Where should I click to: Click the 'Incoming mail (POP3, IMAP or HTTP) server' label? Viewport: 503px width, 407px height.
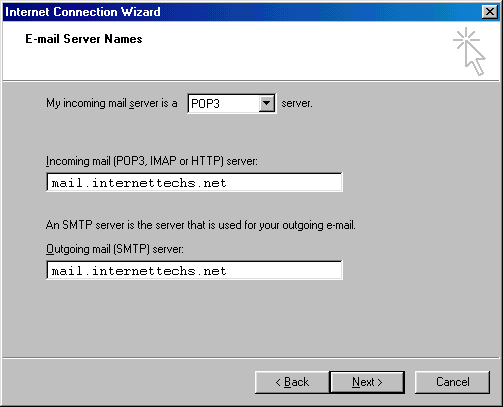152,161
